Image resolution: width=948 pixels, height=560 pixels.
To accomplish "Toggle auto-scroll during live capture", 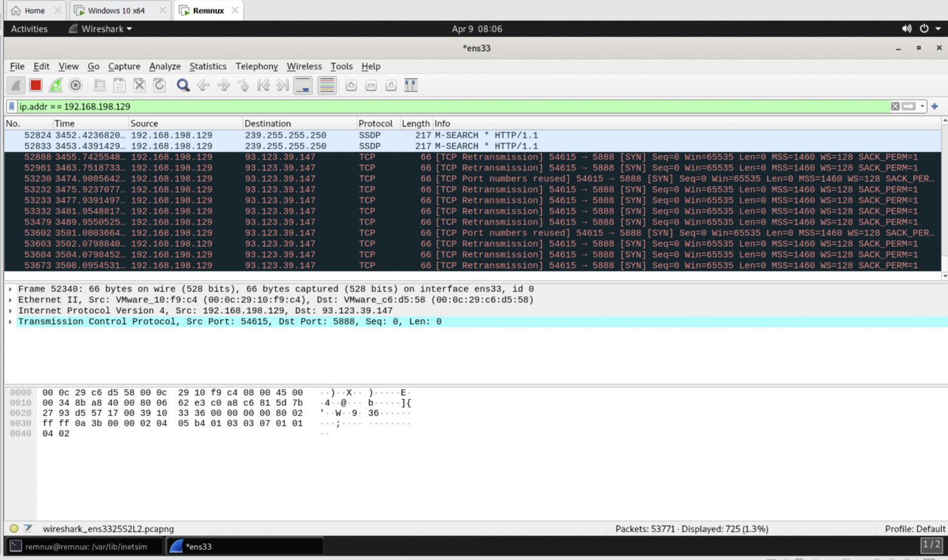I will click(x=303, y=86).
